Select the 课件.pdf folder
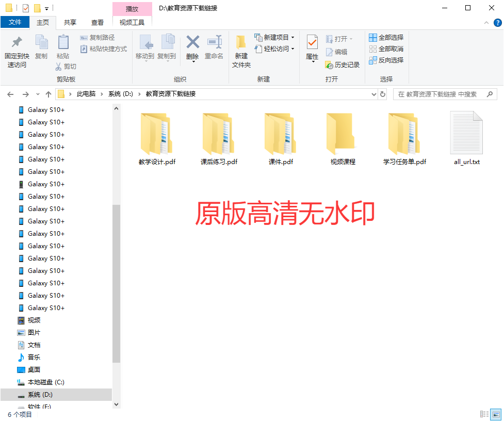The height and width of the screenshot is (421, 504). 281,139
